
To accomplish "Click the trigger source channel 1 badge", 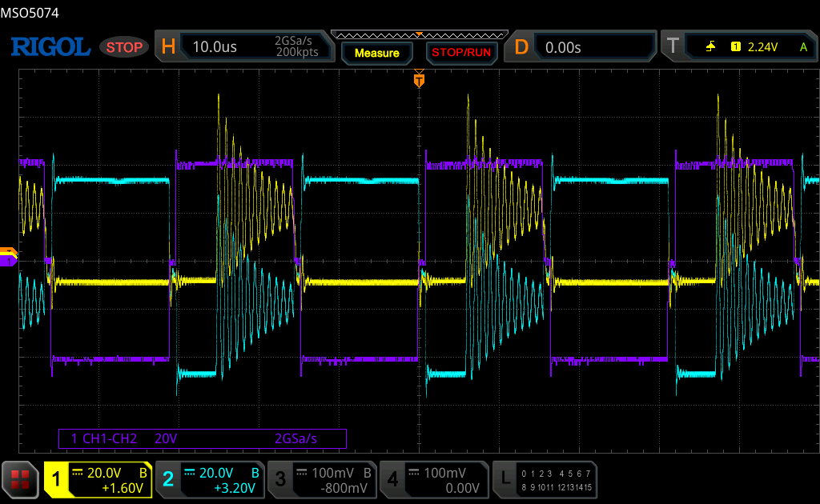I will click(735, 47).
